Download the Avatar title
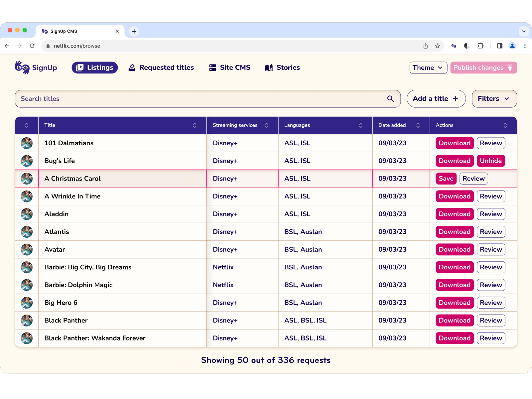 point(455,250)
